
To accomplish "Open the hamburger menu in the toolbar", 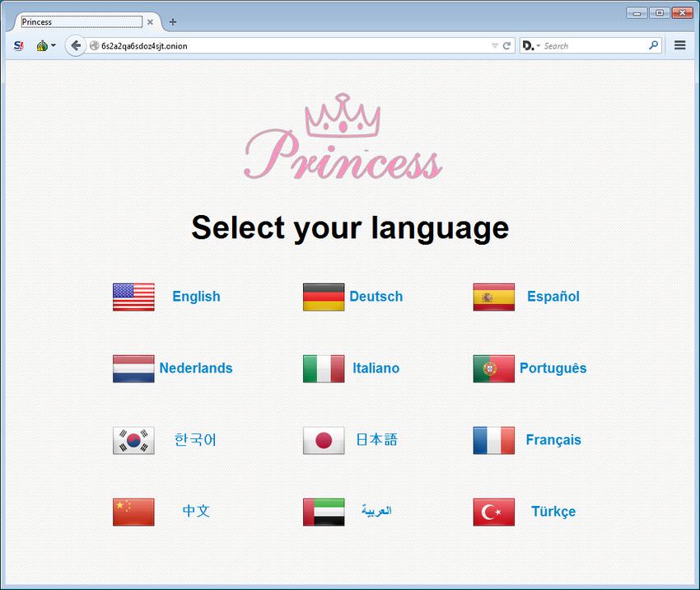I will pyautogui.click(x=679, y=45).
